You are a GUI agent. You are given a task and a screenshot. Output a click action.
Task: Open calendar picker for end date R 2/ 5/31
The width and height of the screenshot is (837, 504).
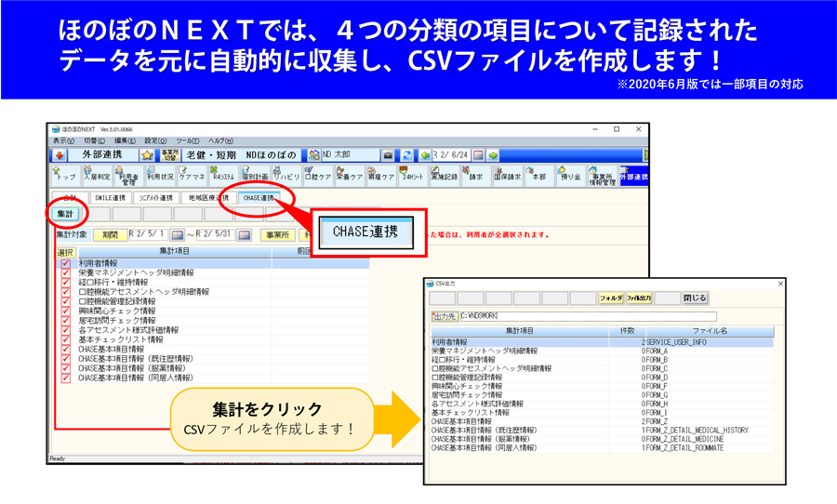(244, 235)
